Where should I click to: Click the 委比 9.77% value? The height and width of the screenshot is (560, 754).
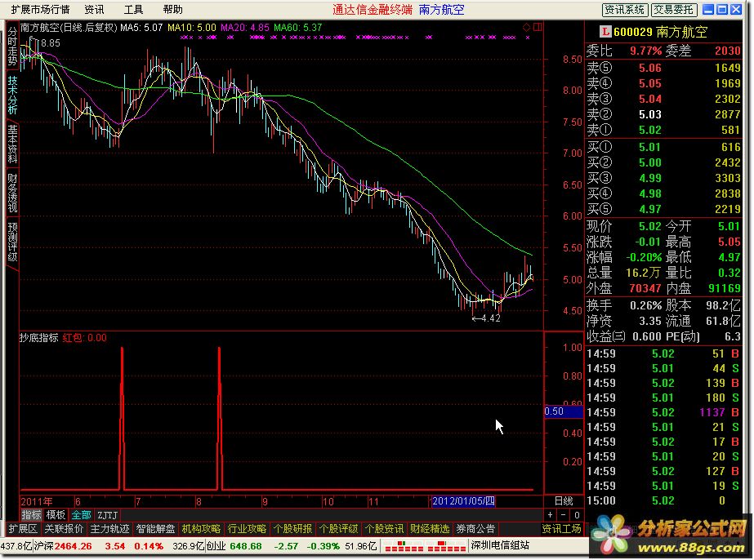click(x=646, y=51)
